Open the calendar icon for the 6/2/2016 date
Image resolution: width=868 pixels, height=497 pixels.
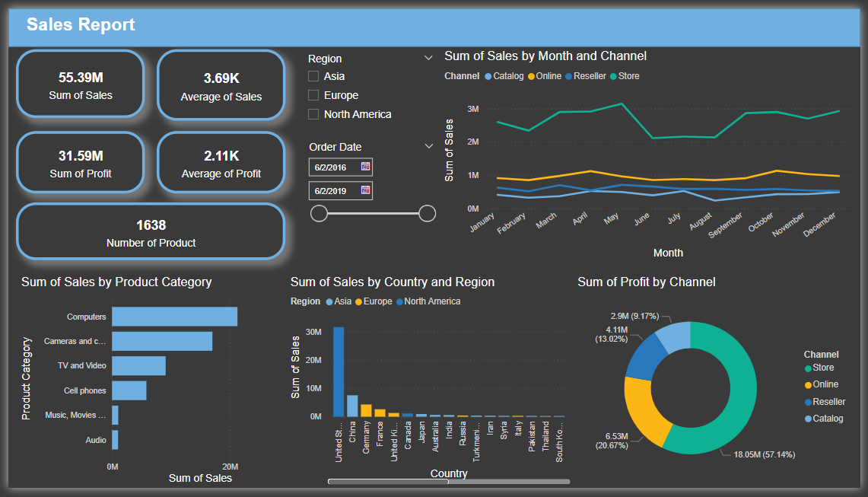tap(366, 167)
